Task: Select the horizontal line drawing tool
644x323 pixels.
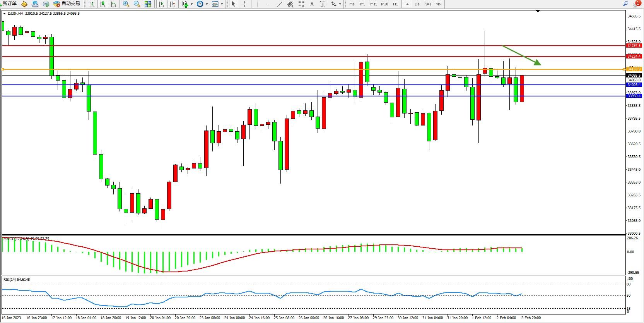Action: tap(268, 4)
